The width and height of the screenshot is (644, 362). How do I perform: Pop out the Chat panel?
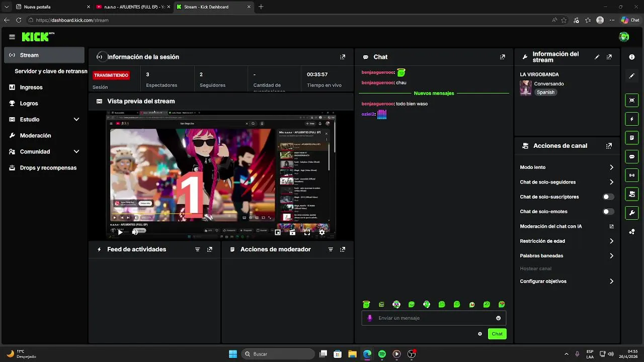(x=502, y=57)
